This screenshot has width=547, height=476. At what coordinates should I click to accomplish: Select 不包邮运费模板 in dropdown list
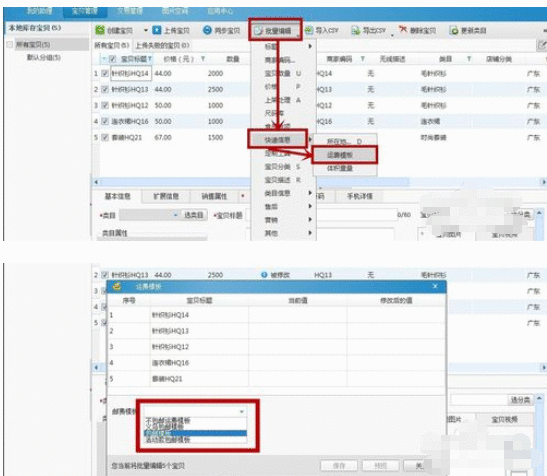pos(168,421)
